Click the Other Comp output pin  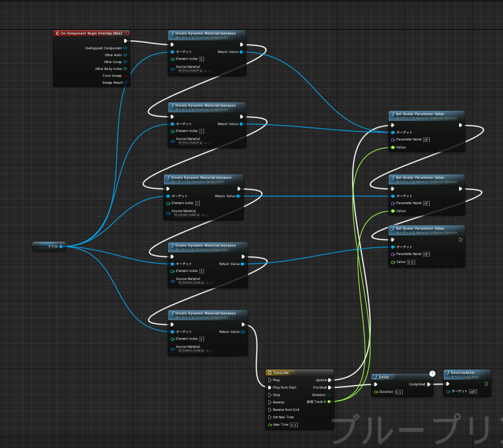[125, 62]
